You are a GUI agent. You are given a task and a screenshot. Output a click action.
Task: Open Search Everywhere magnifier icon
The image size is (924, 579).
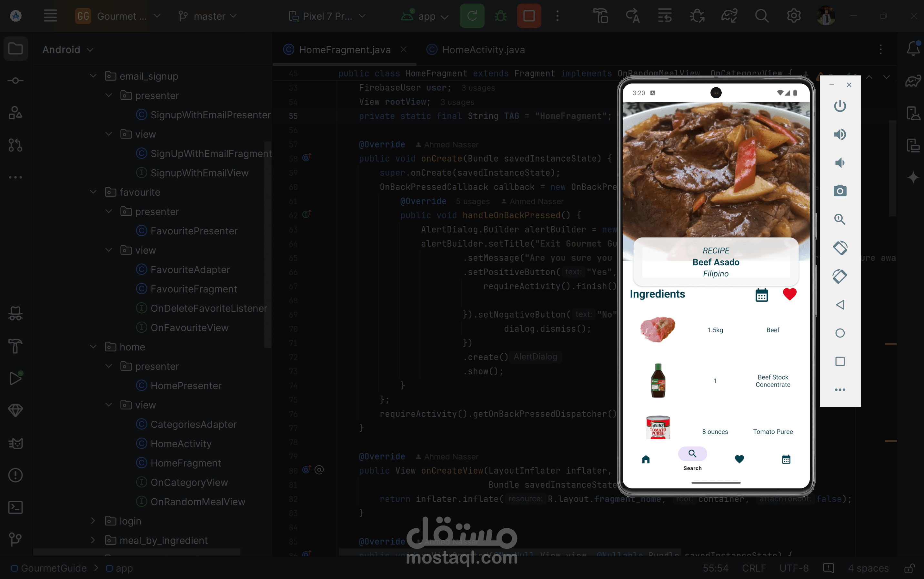pos(761,16)
